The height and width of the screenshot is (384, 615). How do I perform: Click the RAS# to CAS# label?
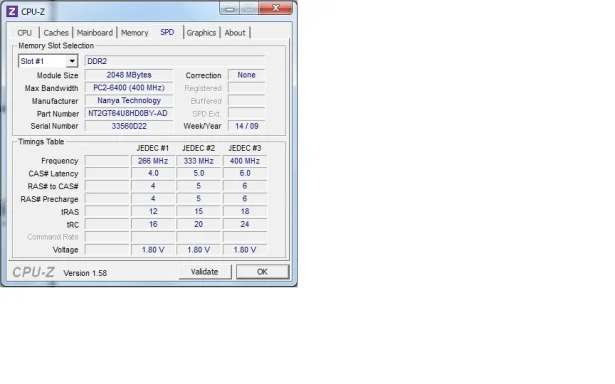pyautogui.click(x=53, y=186)
